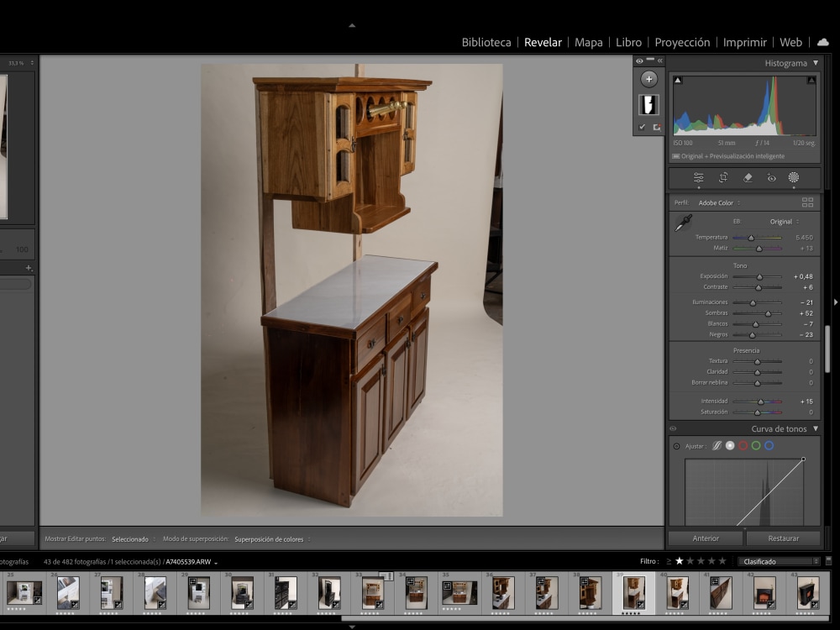
Task: Open zoom percentage 33,3% dropdown
Action: [x=20, y=63]
